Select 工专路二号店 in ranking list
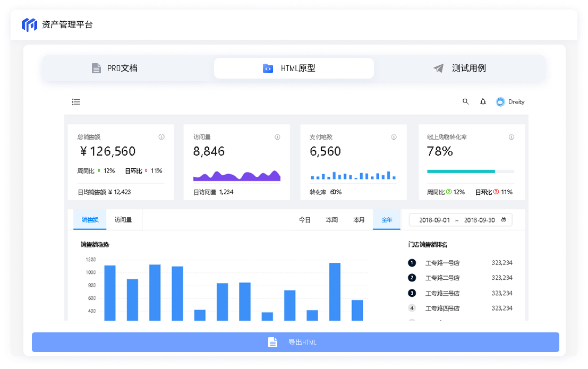Image resolution: width=588 pixels, height=369 pixels. click(442, 278)
